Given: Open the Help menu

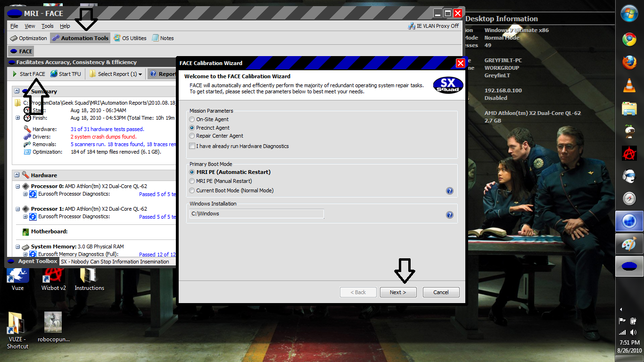Looking at the screenshot, I should (65, 26).
